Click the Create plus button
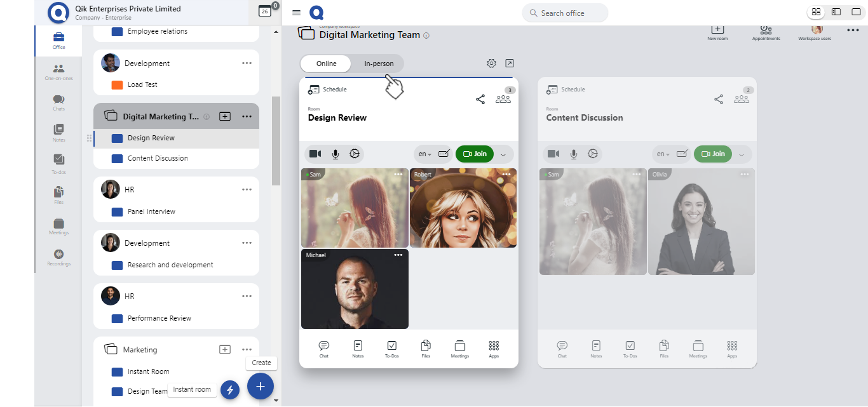 [261, 386]
